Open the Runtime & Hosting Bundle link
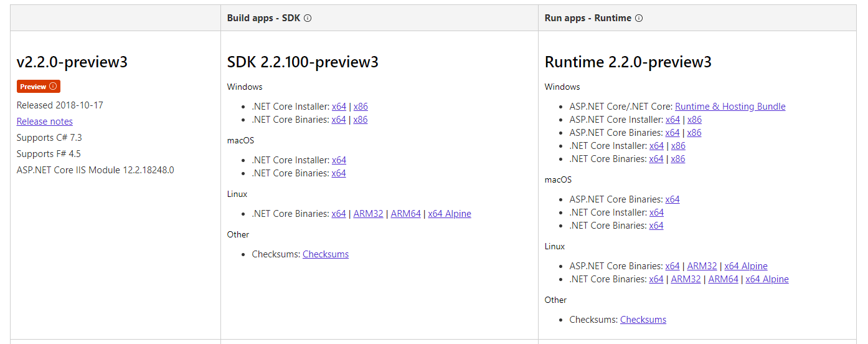The width and height of the screenshot is (868, 344). click(730, 107)
